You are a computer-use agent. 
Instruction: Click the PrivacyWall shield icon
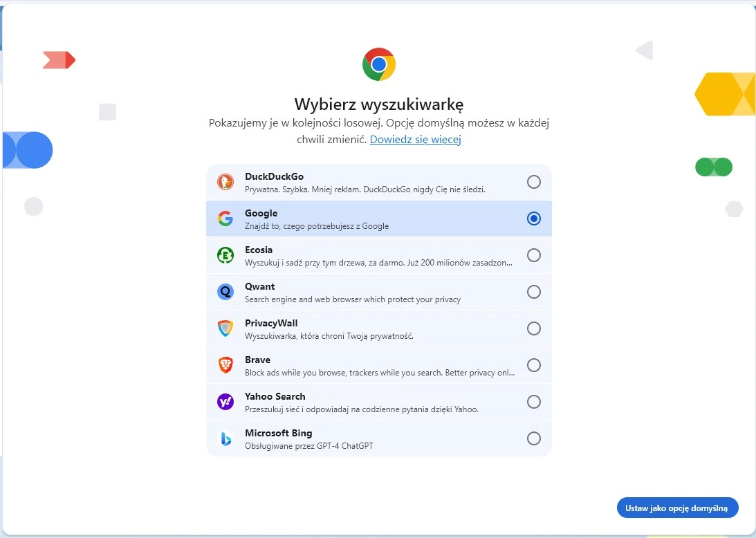pyautogui.click(x=225, y=328)
